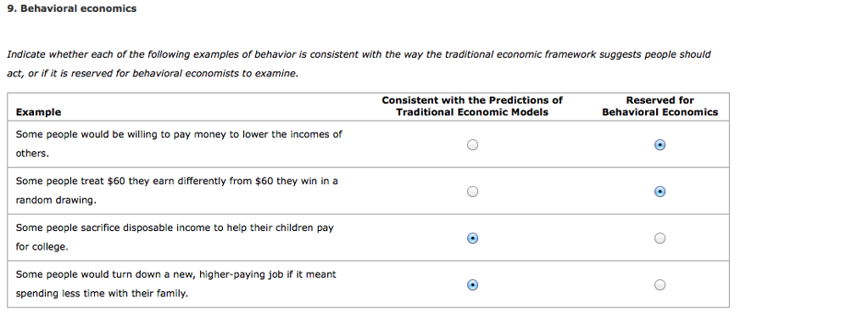
Task: Click text about treating $60 earned differently
Action: coord(176,190)
